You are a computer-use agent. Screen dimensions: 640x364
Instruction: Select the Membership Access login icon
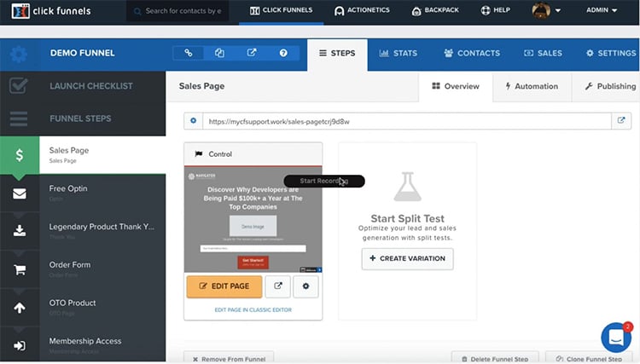pos(19,345)
